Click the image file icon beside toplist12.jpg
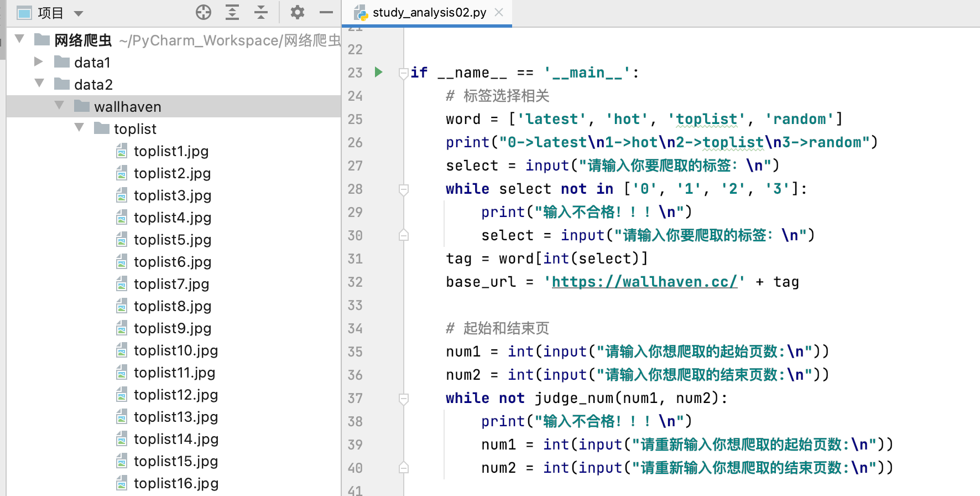The width and height of the screenshot is (980, 496). (x=122, y=395)
